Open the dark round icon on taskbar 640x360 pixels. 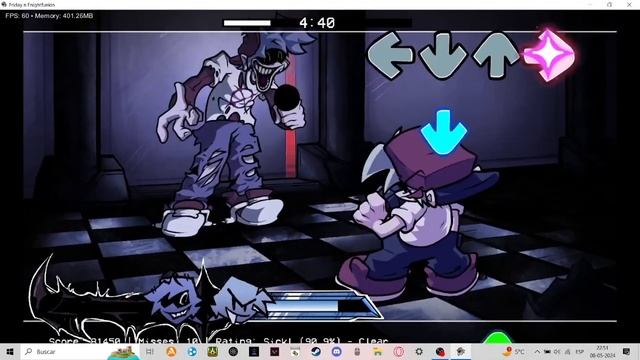[x=233, y=351]
